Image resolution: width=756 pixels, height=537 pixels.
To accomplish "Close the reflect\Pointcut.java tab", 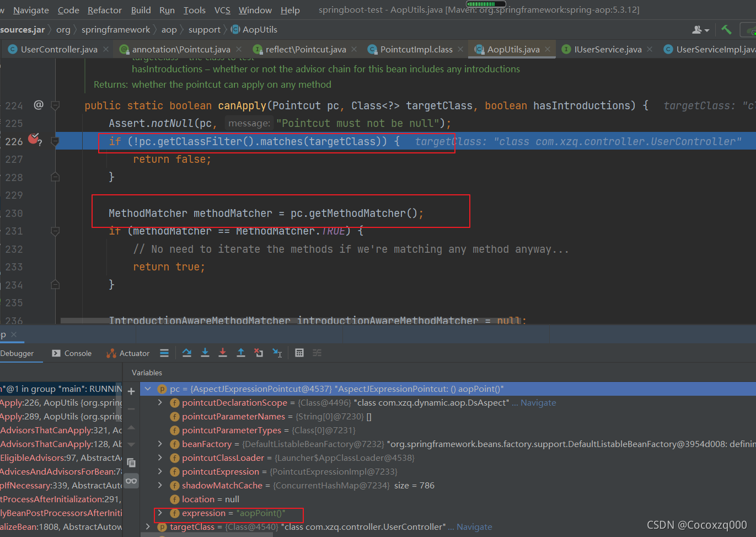I will tap(354, 49).
